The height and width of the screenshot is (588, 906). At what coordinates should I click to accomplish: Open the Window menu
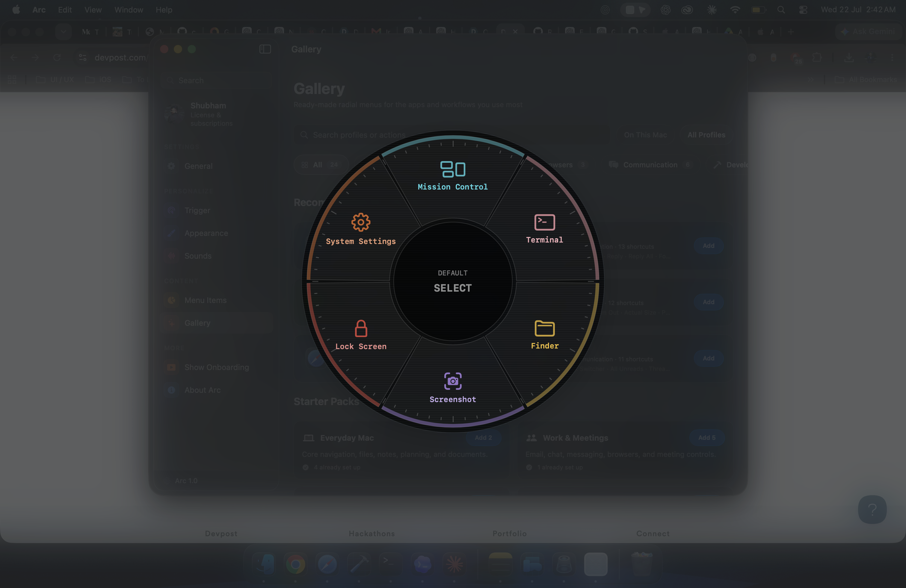pyautogui.click(x=129, y=10)
